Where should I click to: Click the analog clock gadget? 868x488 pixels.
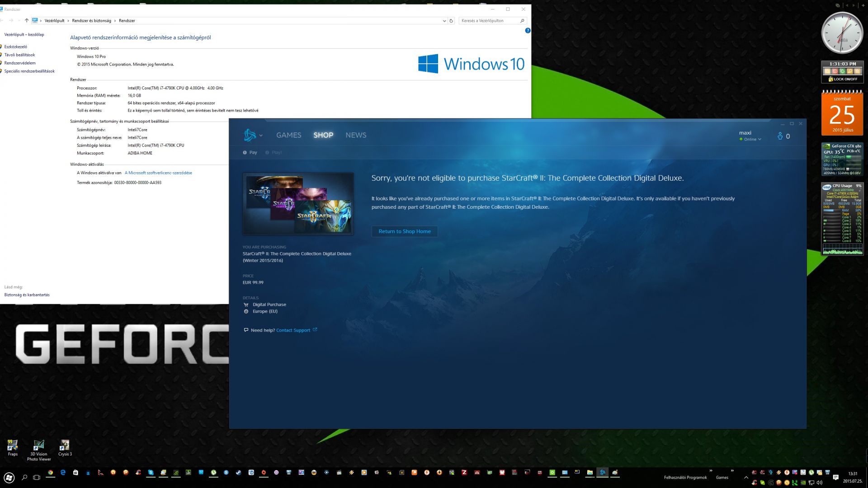(x=842, y=33)
